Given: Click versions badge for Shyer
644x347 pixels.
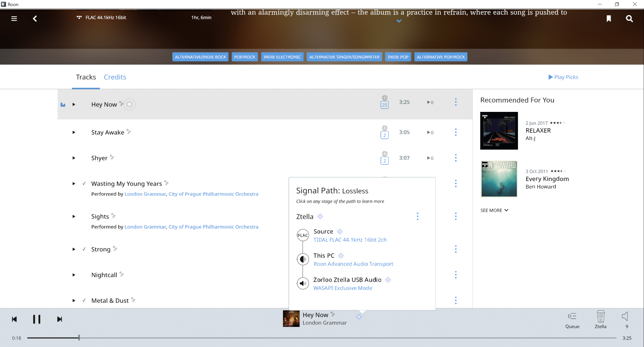Looking at the screenshot, I should pyautogui.click(x=384, y=161).
